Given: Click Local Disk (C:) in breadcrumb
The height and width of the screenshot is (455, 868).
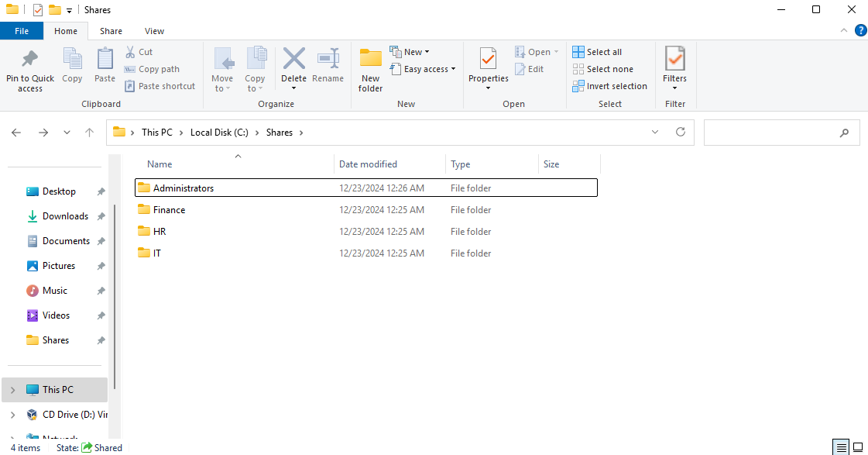Looking at the screenshot, I should (219, 133).
